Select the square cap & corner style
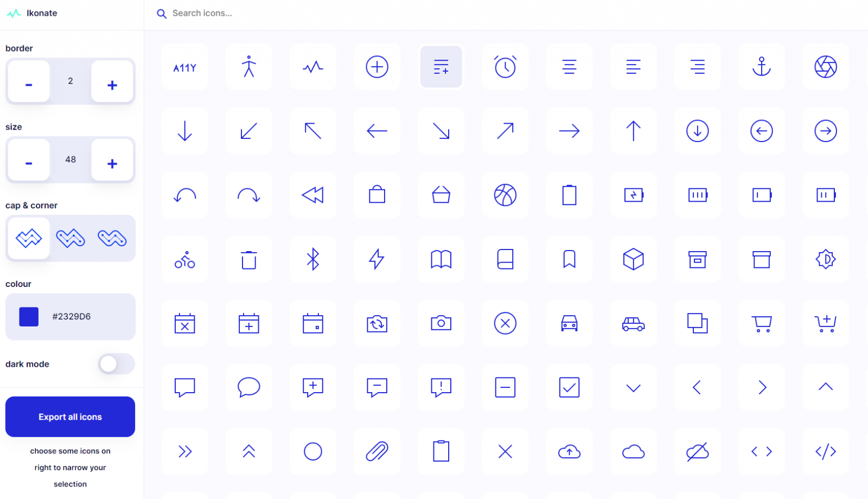This screenshot has height=499, width=868. (x=29, y=238)
